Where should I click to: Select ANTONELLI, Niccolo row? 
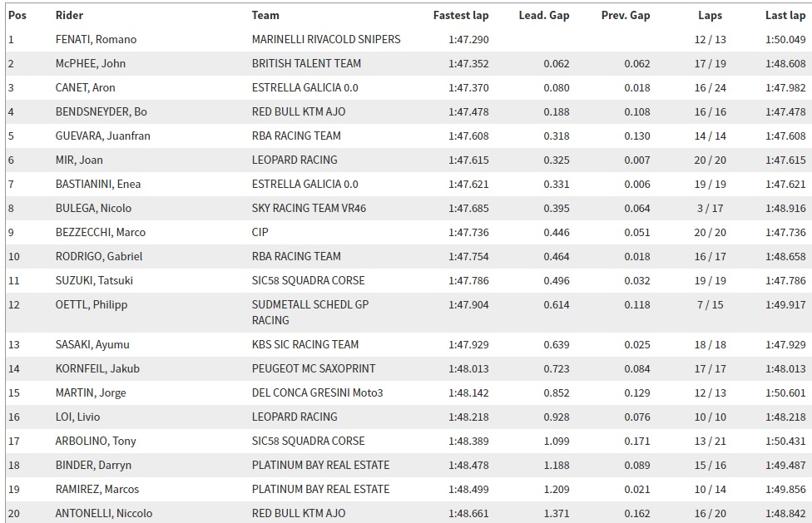[408, 513]
